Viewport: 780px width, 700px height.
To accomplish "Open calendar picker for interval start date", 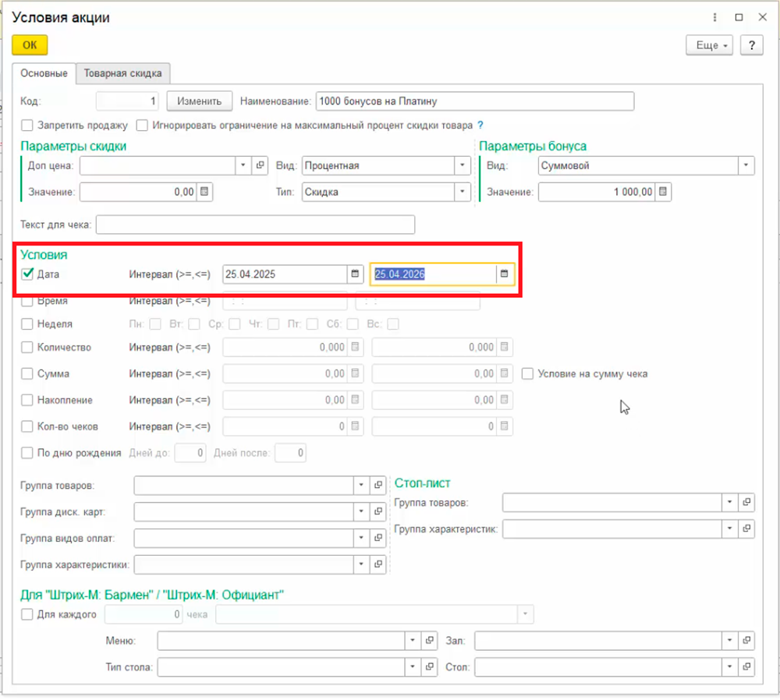I will click(355, 274).
